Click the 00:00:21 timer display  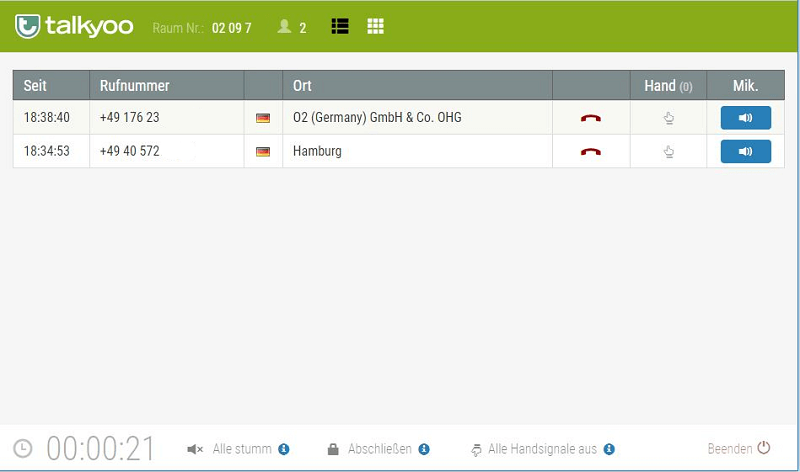101,449
